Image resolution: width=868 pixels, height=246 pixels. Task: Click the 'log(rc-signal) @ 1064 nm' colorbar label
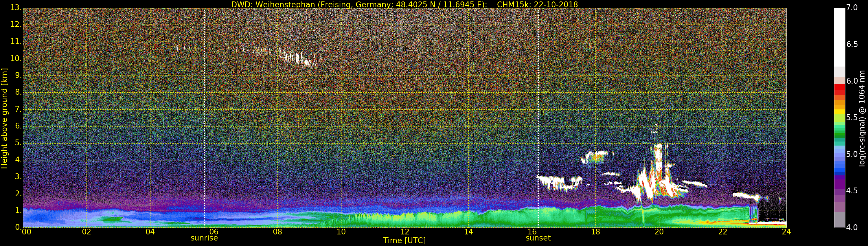[862, 118]
